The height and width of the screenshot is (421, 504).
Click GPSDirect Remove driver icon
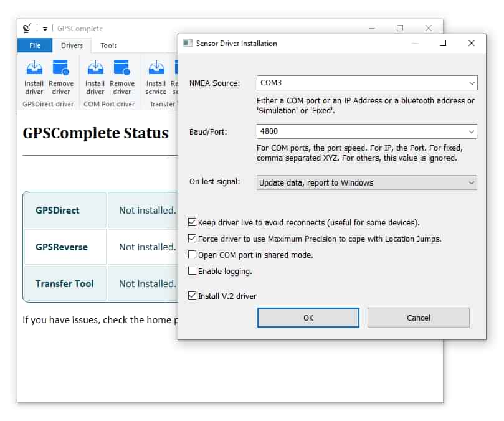pos(60,68)
